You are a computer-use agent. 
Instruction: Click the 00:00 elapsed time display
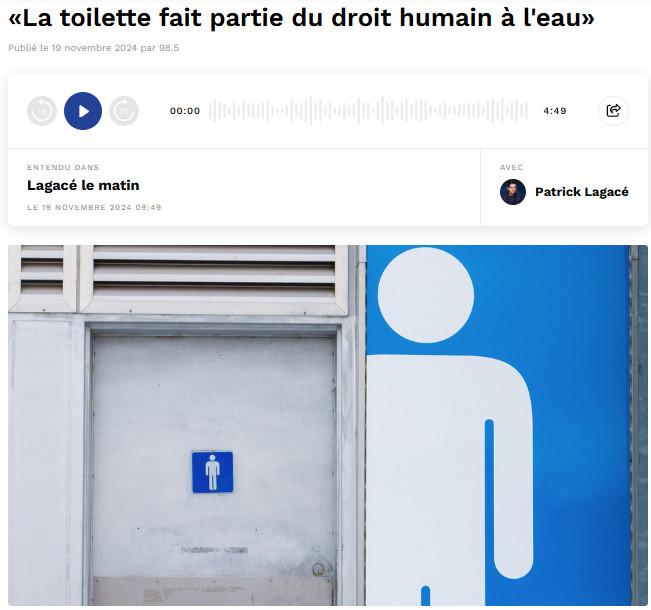point(185,111)
